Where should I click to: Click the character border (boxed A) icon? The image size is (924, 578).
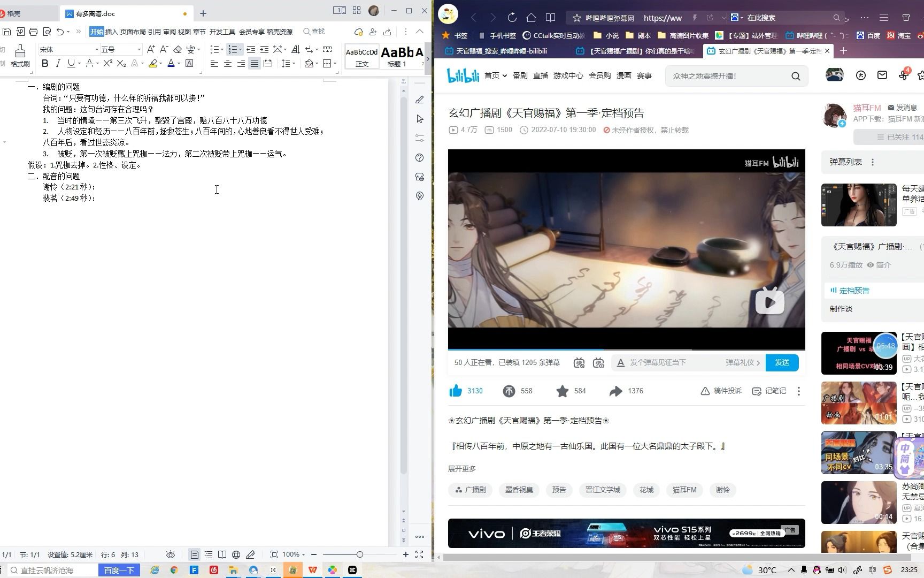click(189, 63)
